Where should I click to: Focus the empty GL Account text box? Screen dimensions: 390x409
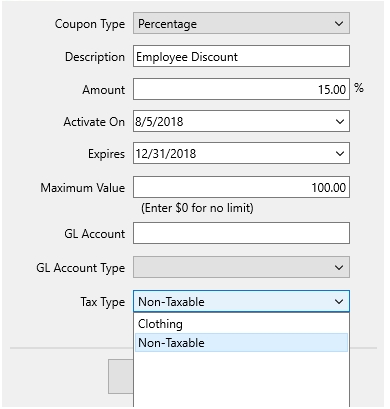tap(241, 233)
